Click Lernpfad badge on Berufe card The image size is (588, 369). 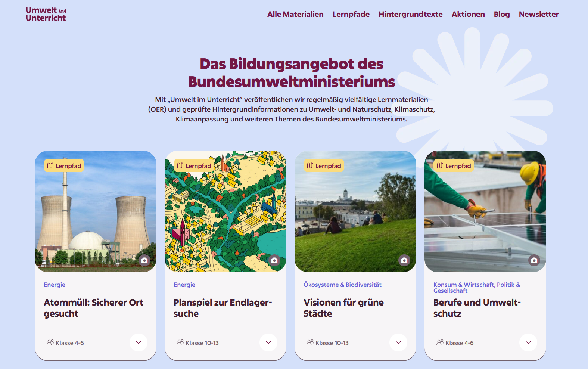[x=454, y=166]
